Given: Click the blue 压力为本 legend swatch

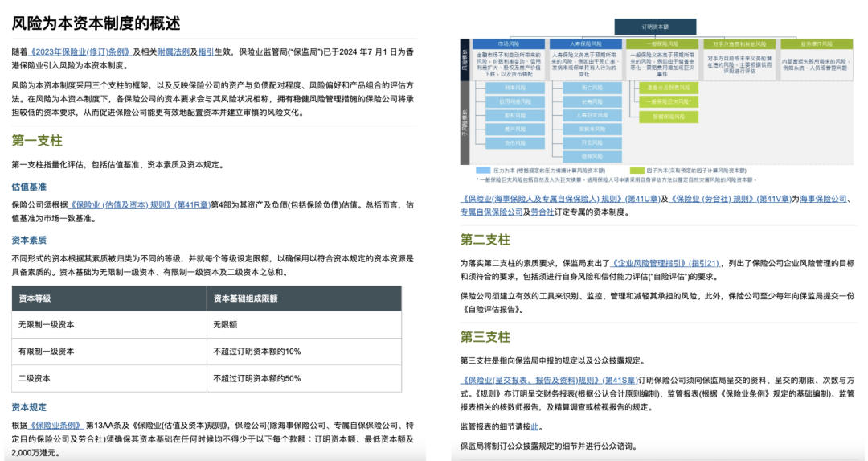Looking at the screenshot, I should point(483,171).
